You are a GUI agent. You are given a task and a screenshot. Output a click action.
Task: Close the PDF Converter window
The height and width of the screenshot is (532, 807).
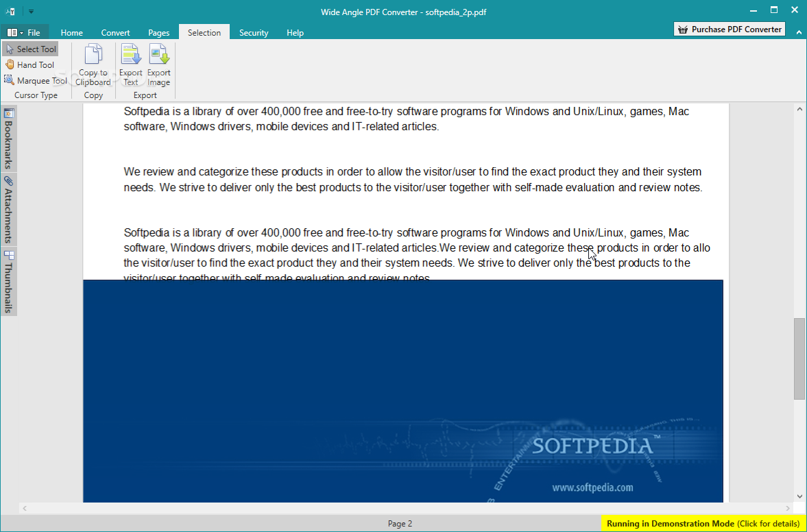click(x=795, y=10)
